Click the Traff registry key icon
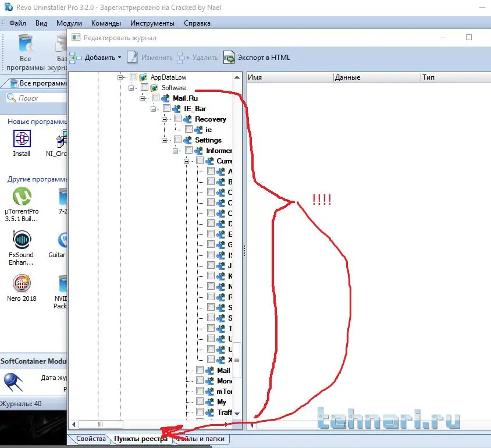This screenshot has height=448, width=491. click(x=209, y=412)
